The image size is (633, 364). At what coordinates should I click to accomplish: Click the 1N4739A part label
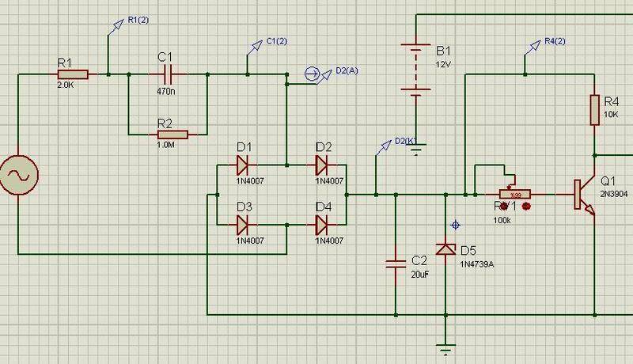click(x=477, y=264)
